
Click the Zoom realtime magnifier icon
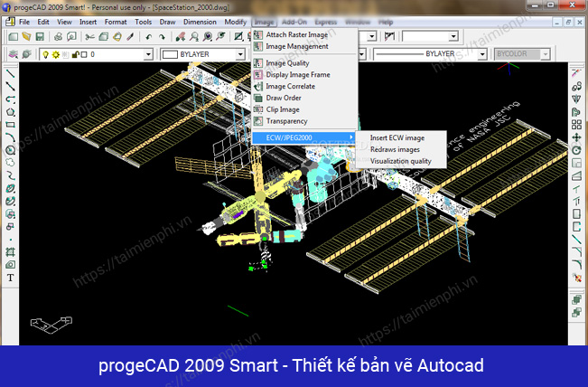194,36
